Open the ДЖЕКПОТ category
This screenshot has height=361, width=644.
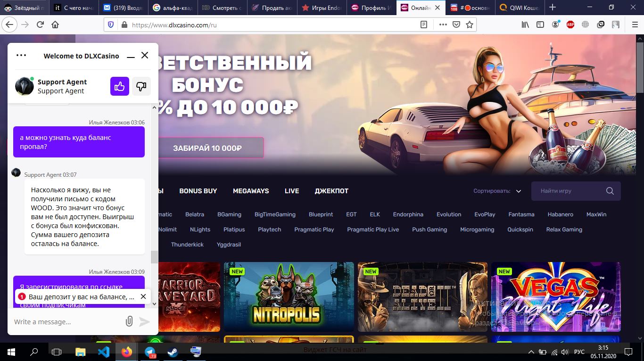[331, 191]
